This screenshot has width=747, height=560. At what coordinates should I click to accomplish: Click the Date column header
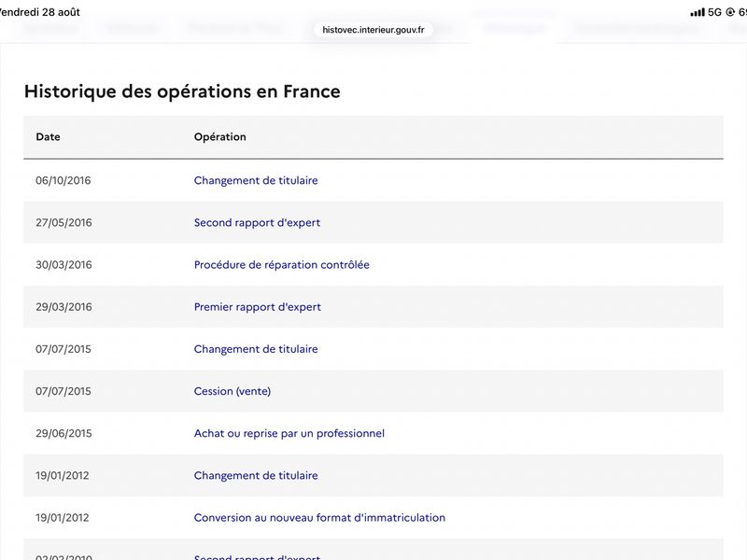point(49,137)
